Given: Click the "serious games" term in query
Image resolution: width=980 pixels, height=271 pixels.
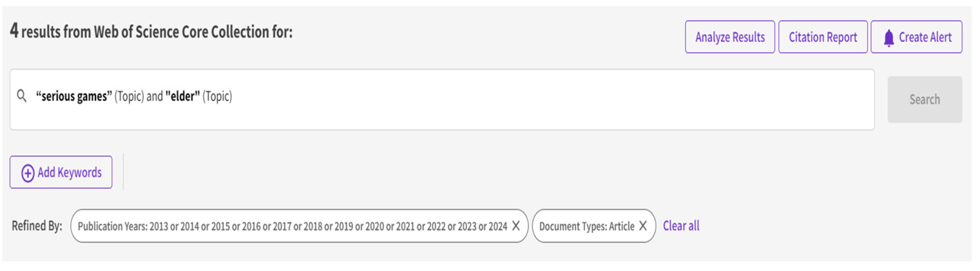Looking at the screenshot, I should [x=74, y=96].
